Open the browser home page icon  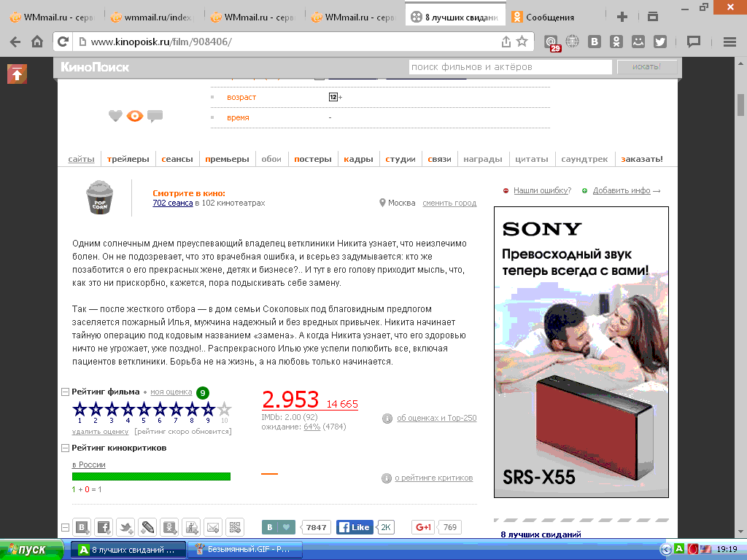37,42
